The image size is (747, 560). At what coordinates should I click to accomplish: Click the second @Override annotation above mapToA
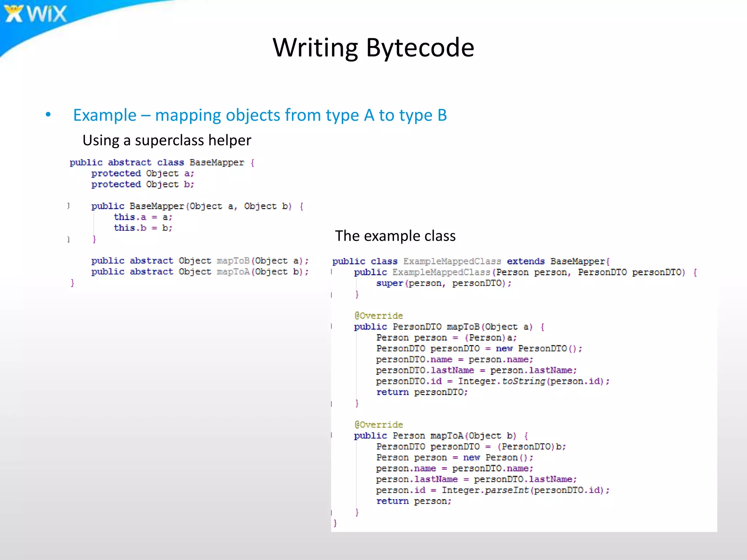pyautogui.click(x=379, y=425)
